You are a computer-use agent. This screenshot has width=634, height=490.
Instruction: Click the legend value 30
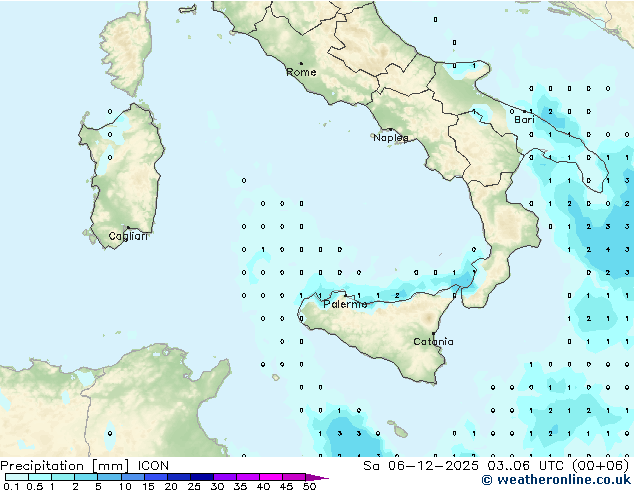pos(217,486)
